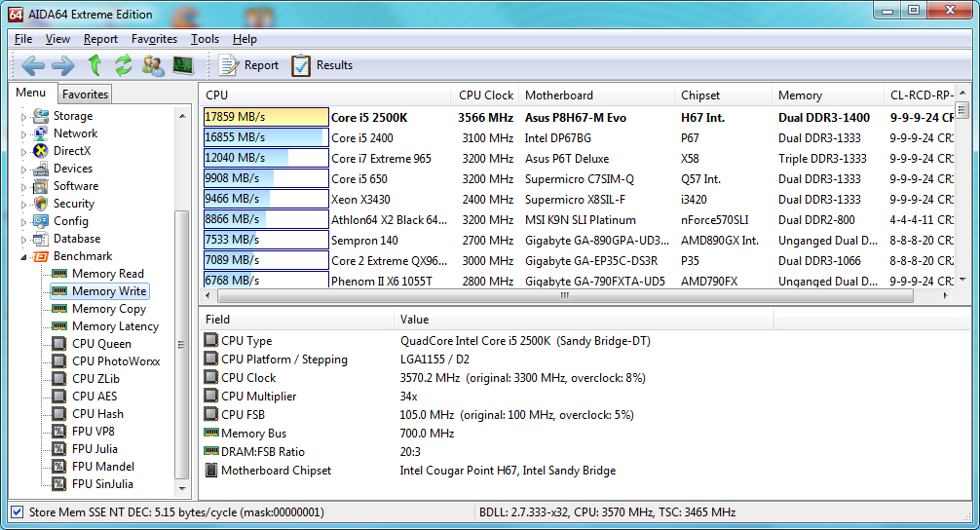Select the Xeon X3430 row
980x530 pixels.
tap(579, 200)
